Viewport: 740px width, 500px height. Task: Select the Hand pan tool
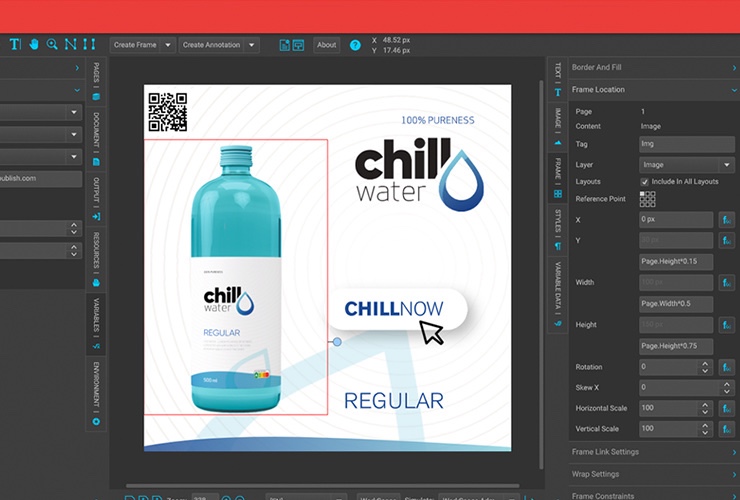tap(32, 44)
